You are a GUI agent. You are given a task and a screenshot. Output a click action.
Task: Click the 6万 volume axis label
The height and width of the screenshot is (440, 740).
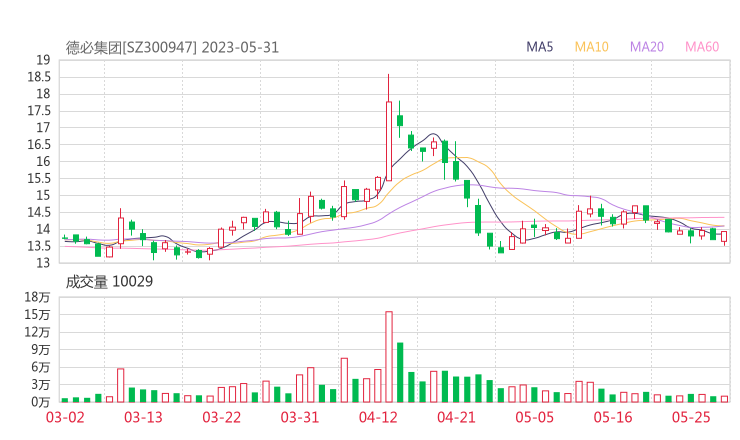pos(41,367)
